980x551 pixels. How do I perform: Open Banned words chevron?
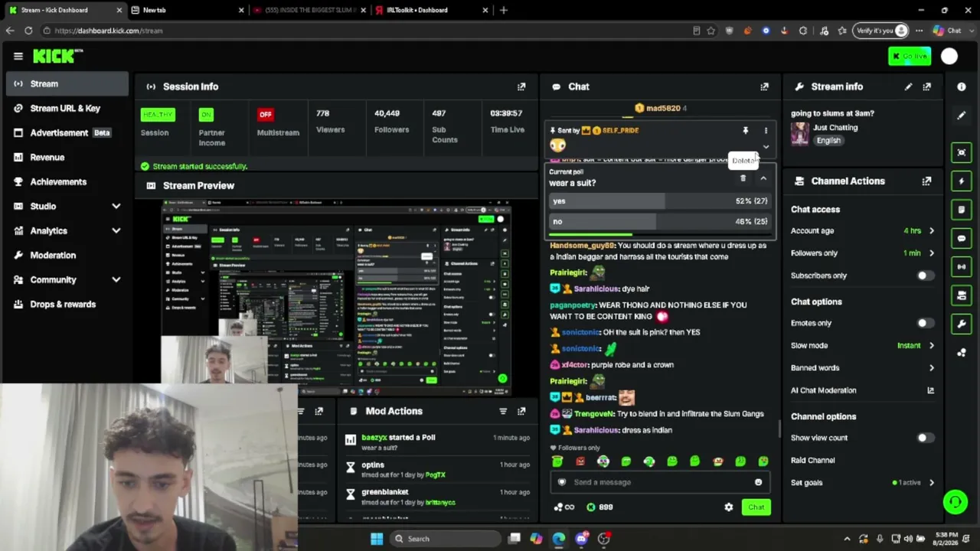click(x=931, y=368)
